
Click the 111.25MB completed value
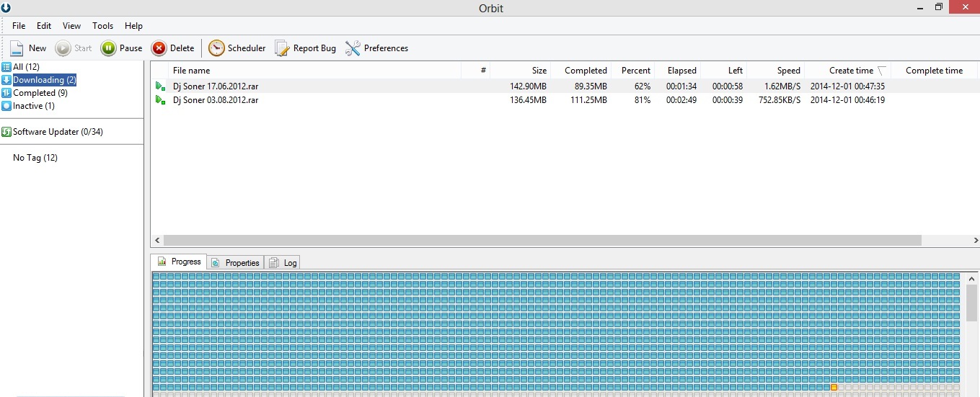pos(588,100)
